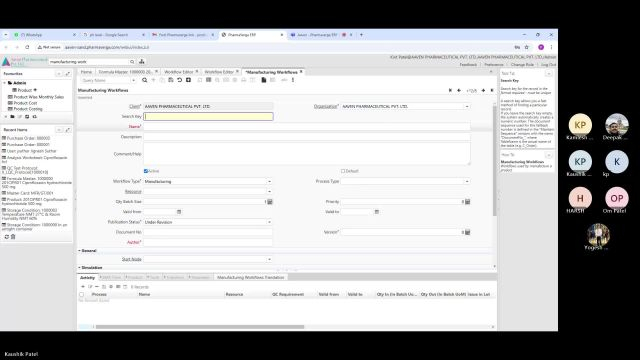This screenshot has width=640, height=360.
Task: Open calculator for Version field
Action: 467,232
